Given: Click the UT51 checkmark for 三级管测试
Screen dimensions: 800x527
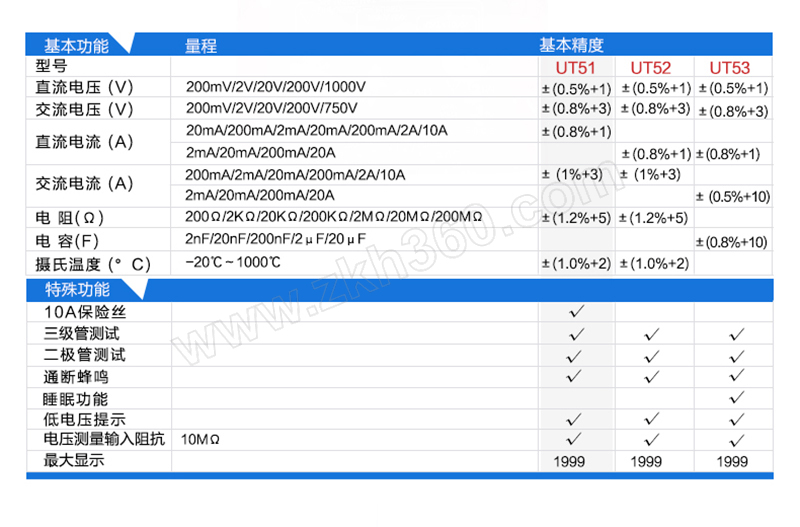Looking at the screenshot, I should click(x=577, y=335).
